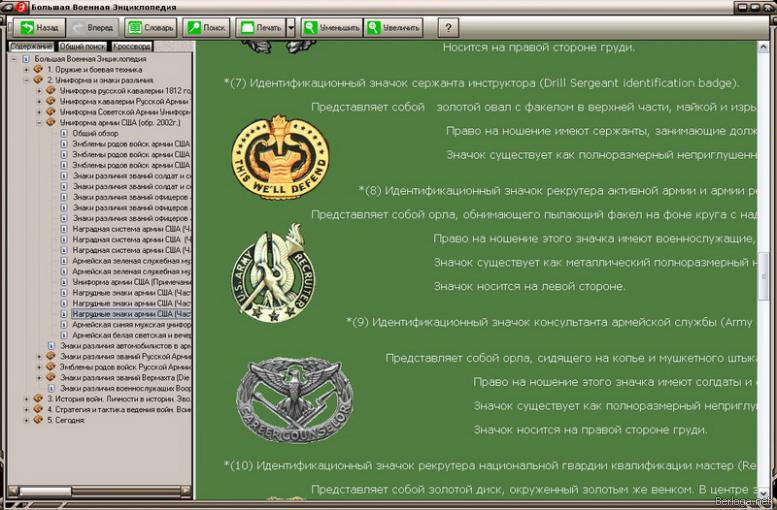The width and height of the screenshot is (777, 510).
Task: Click heading (10) рекрутера национальной гвардии
Action: point(490,466)
